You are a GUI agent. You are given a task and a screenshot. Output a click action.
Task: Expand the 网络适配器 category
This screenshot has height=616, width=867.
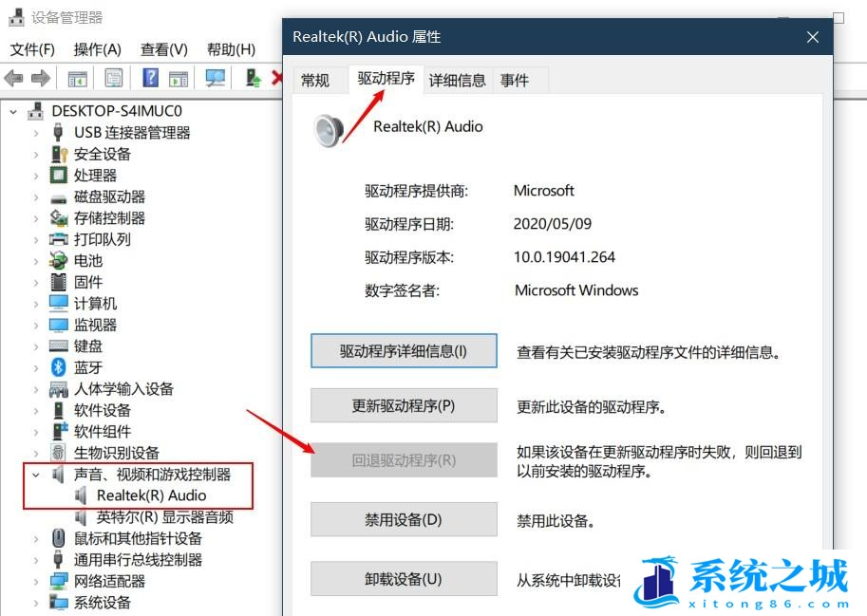[36, 581]
